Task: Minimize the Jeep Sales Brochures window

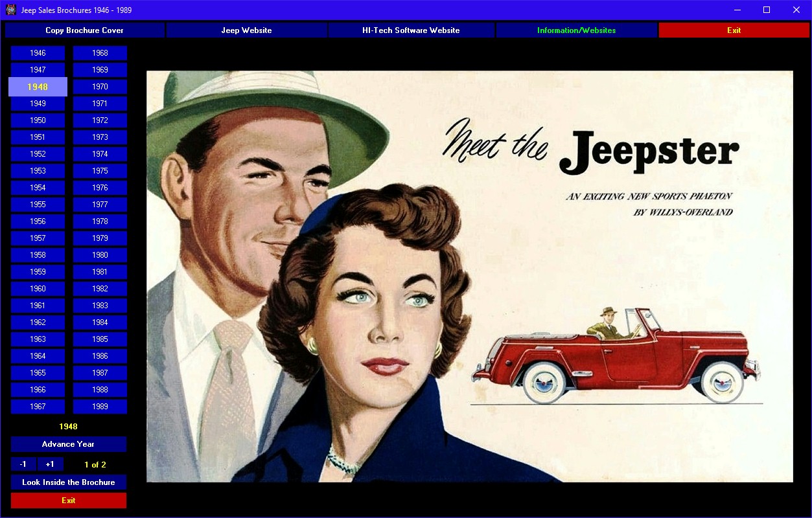Action: coord(737,10)
